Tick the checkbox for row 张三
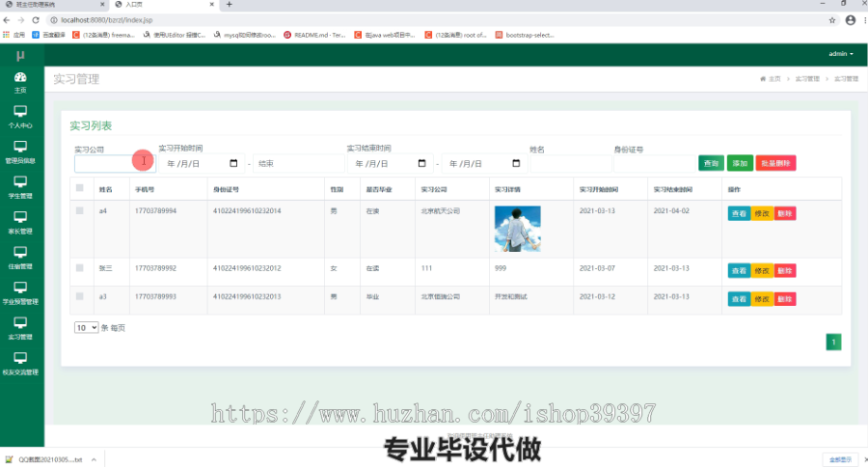This screenshot has height=467, width=868. (x=80, y=267)
